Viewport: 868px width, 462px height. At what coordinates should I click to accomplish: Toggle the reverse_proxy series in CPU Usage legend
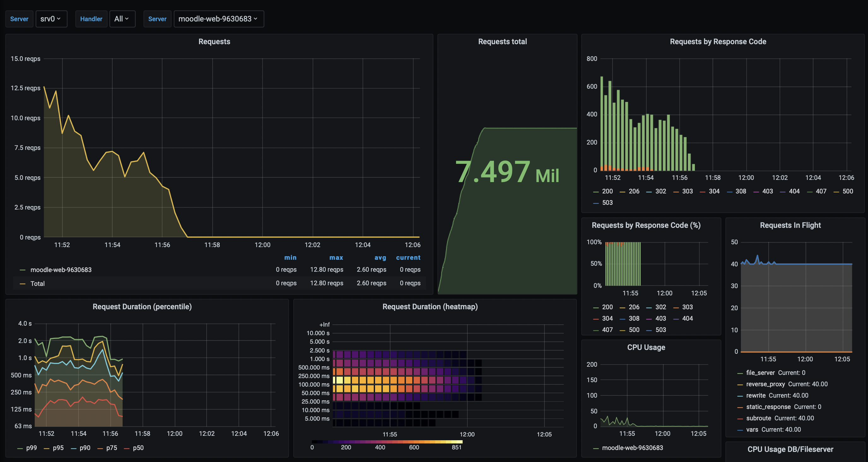(765, 384)
